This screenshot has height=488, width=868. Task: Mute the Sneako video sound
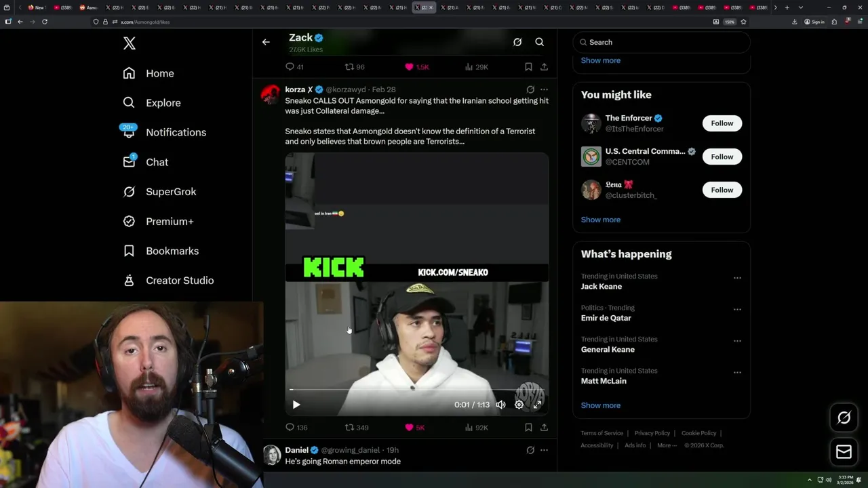(x=500, y=405)
